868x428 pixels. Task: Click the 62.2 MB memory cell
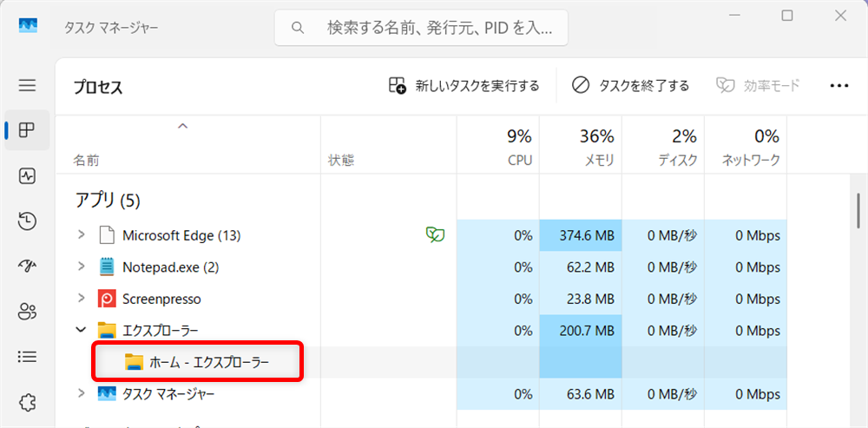click(581, 267)
